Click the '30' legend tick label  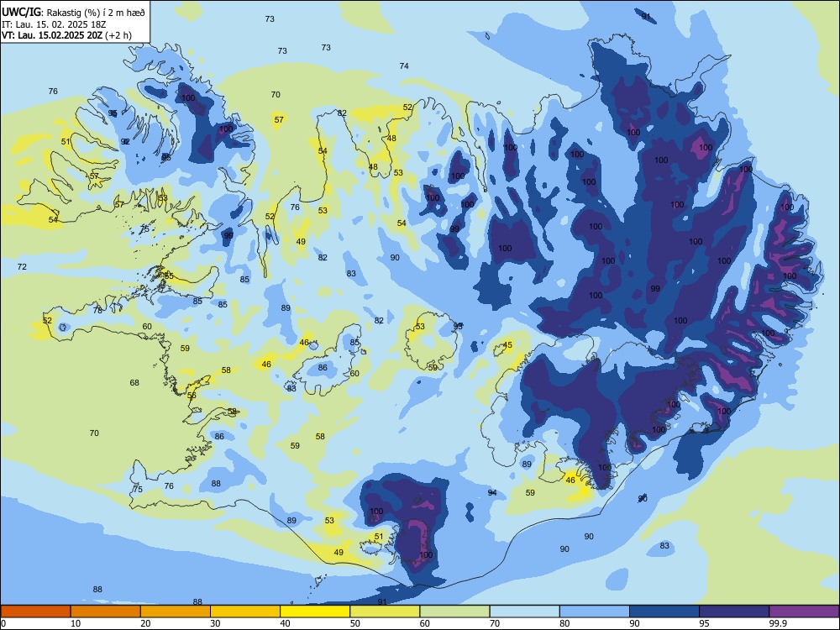[x=215, y=623]
